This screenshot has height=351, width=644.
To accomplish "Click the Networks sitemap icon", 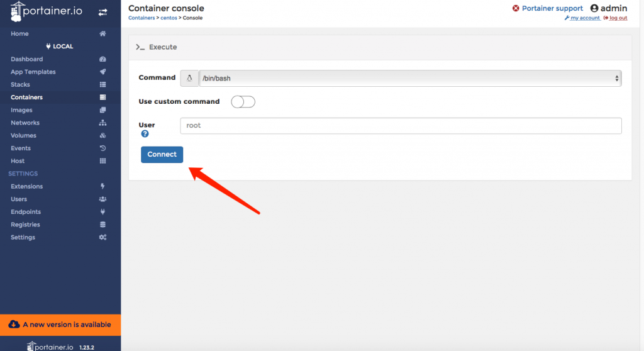I will tap(103, 123).
